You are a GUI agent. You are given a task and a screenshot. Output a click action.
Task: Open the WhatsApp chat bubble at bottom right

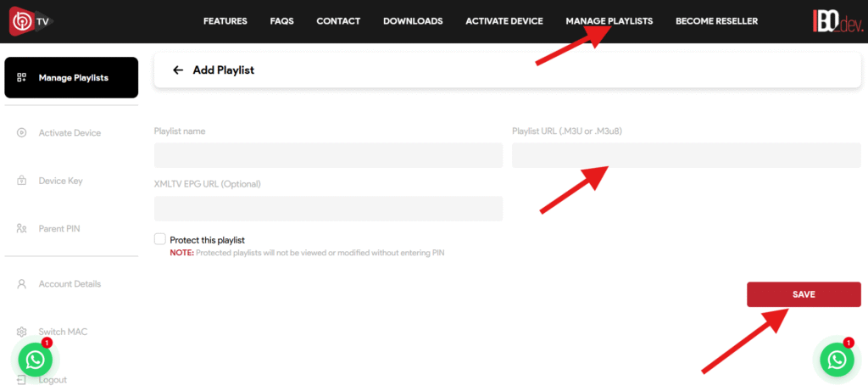coord(837,360)
